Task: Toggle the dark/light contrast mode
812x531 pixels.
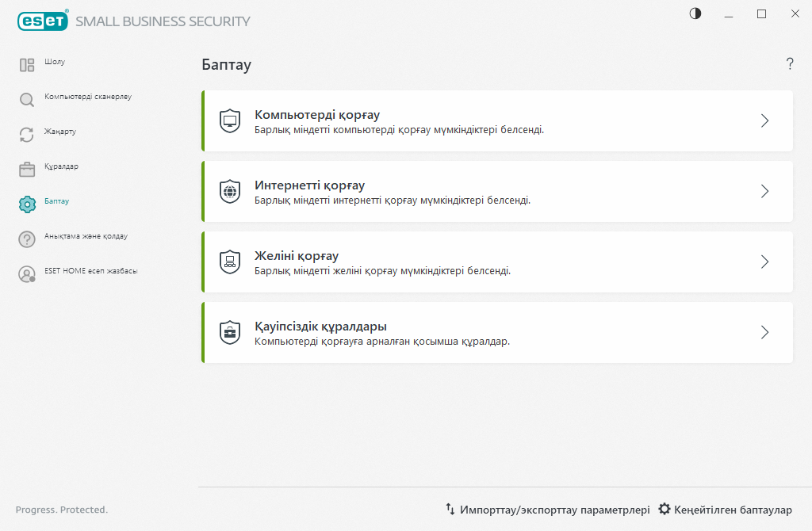Action: click(695, 13)
